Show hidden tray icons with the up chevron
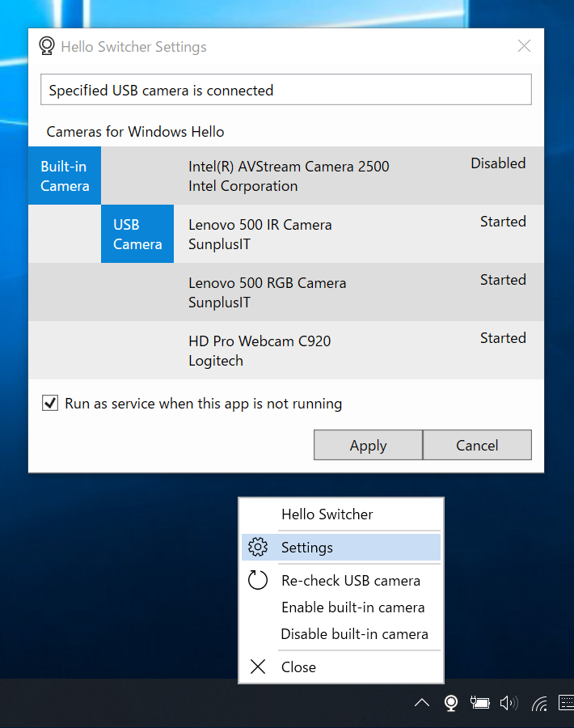The height and width of the screenshot is (728, 574). (x=422, y=702)
